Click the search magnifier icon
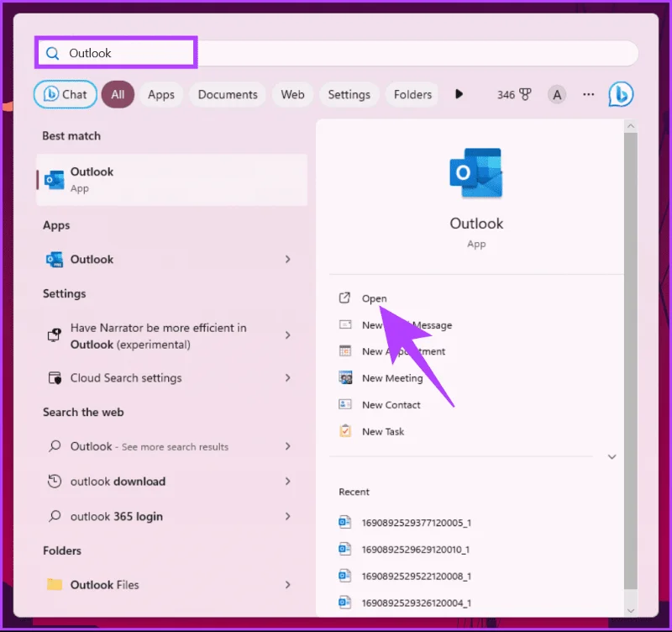This screenshot has width=672, height=632. click(x=52, y=53)
